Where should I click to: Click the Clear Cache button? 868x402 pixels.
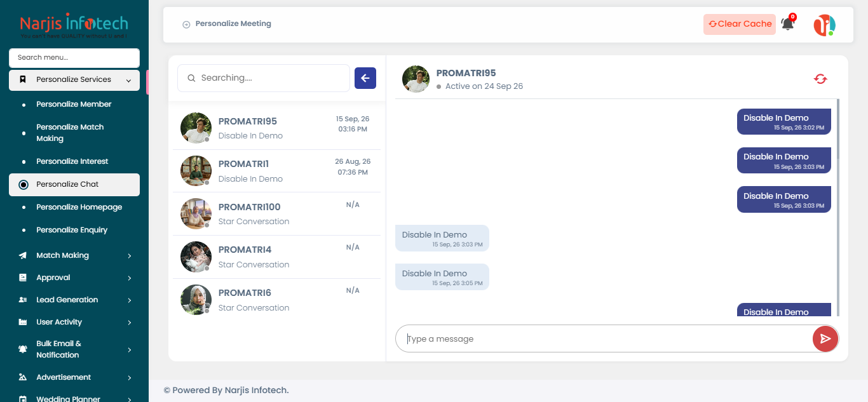[740, 24]
